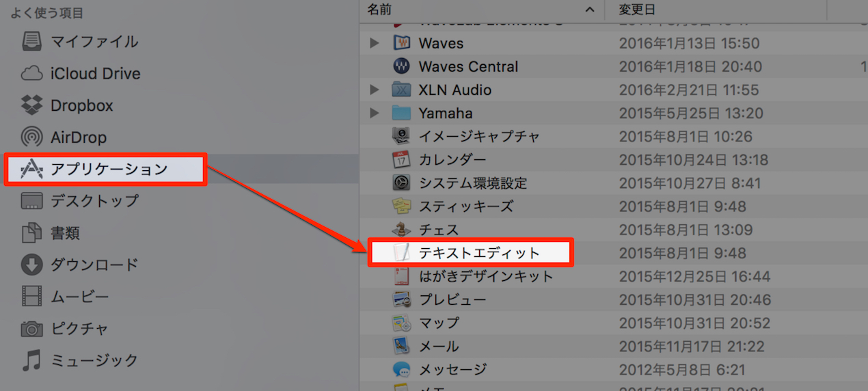Select the Waves Central app icon

pyautogui.click(x=401, y=66)
